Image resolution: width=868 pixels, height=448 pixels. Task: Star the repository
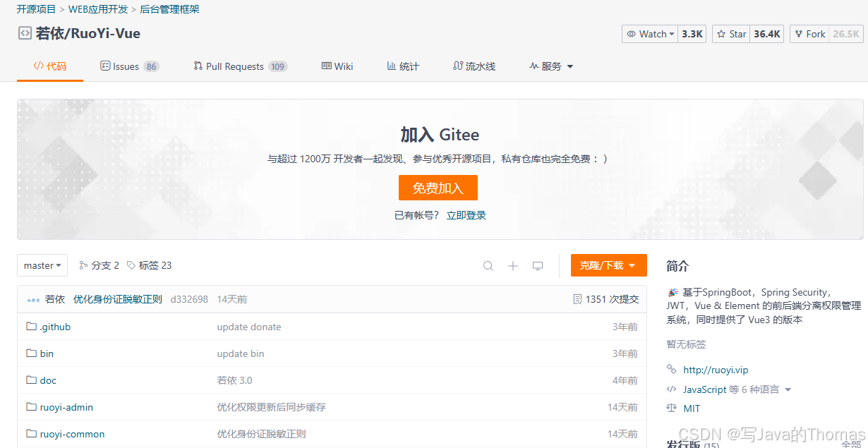point(732,34)
